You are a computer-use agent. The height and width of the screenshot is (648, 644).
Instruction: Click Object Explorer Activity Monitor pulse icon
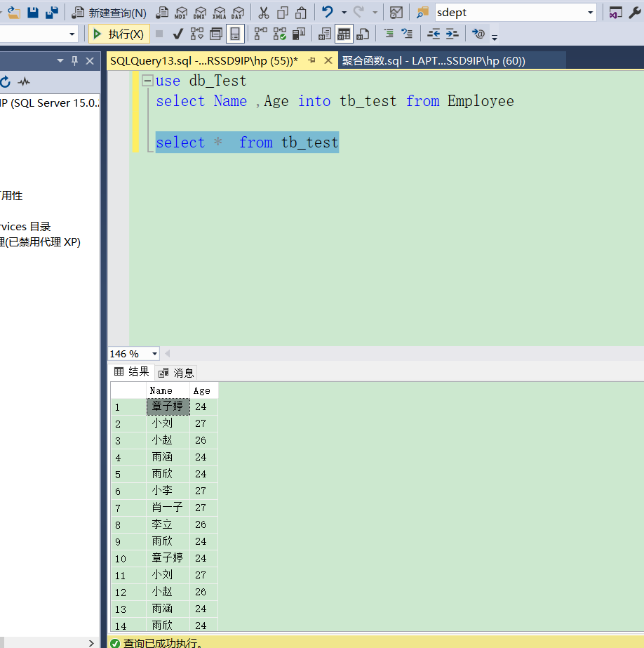click(24, 81)
